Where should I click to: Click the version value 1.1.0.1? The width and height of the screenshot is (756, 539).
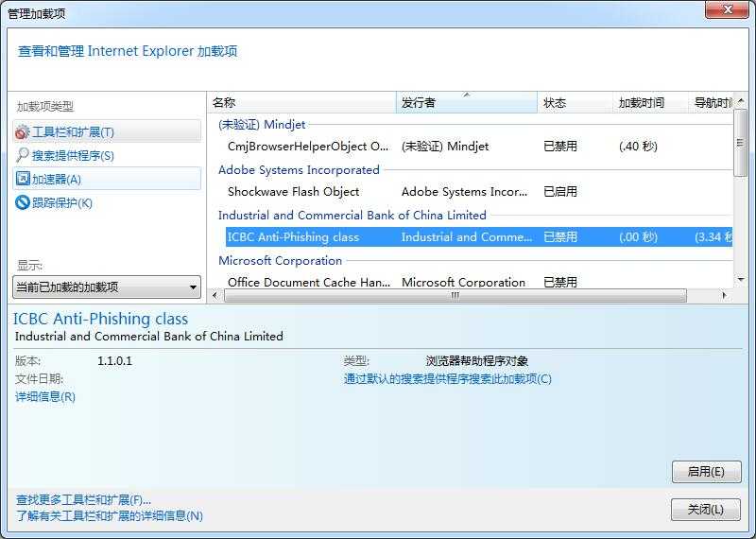tap(114, 361)
